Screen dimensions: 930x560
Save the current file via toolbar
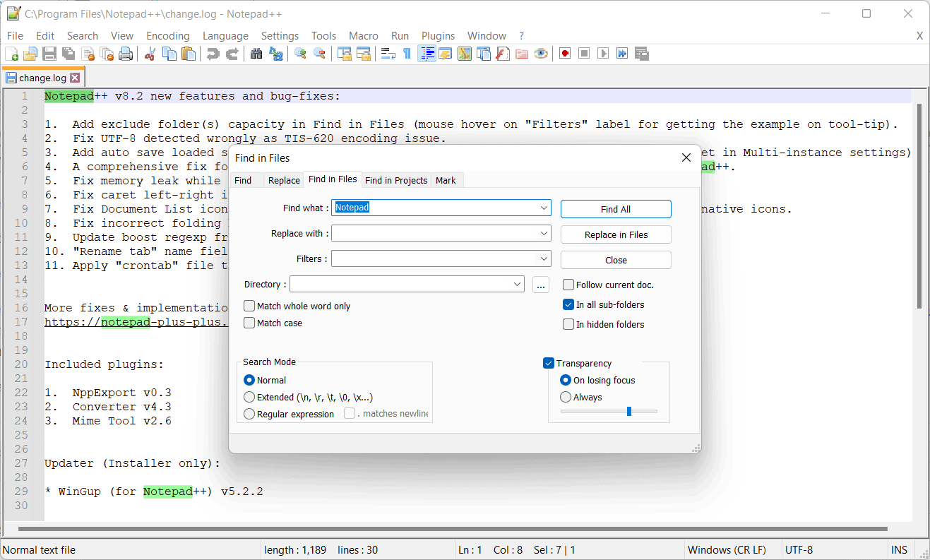[x=49, y=54]
